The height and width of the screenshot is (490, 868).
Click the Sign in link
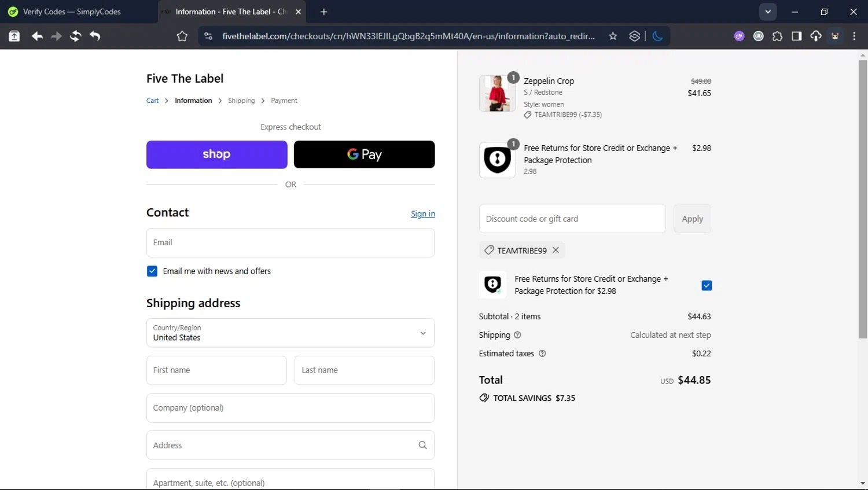[423, 214]
